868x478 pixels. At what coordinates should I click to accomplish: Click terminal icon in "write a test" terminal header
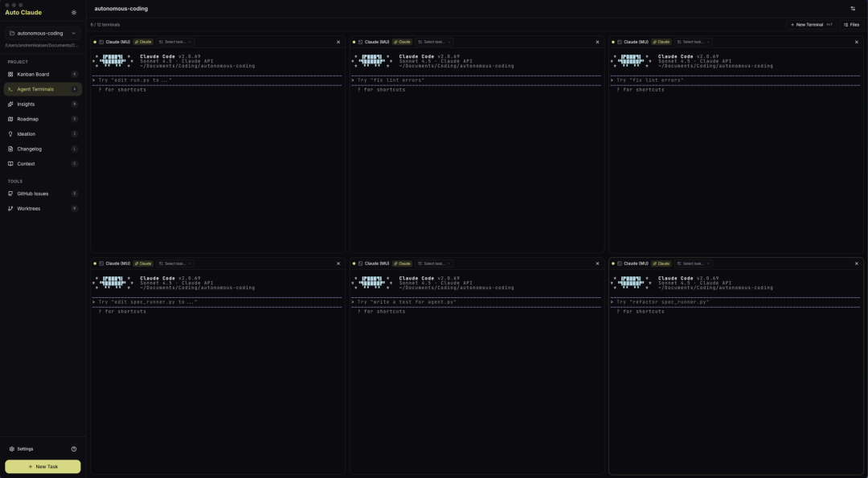click(360, 264)
